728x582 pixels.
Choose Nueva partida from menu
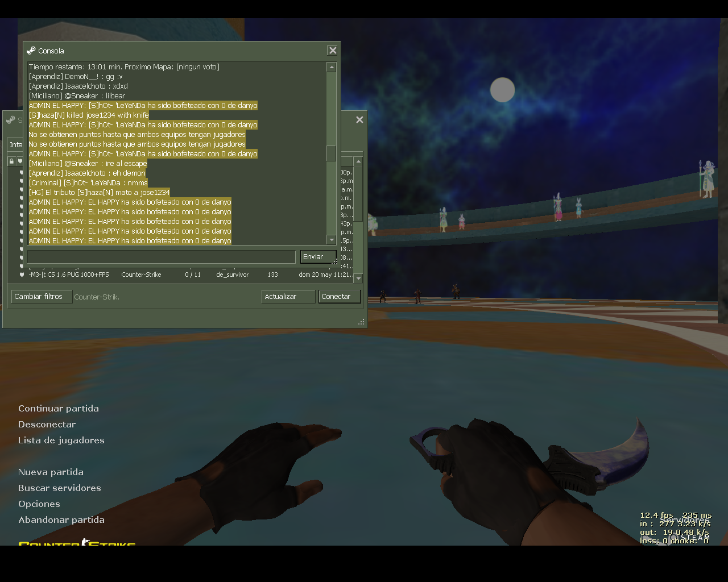point(51,472)
